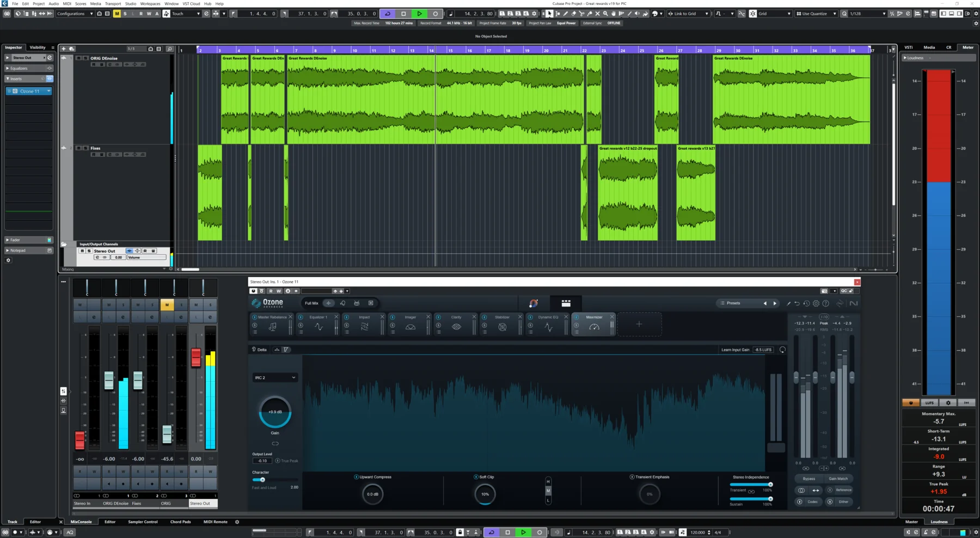Select the Mute X tool

(x=597, y=14)
